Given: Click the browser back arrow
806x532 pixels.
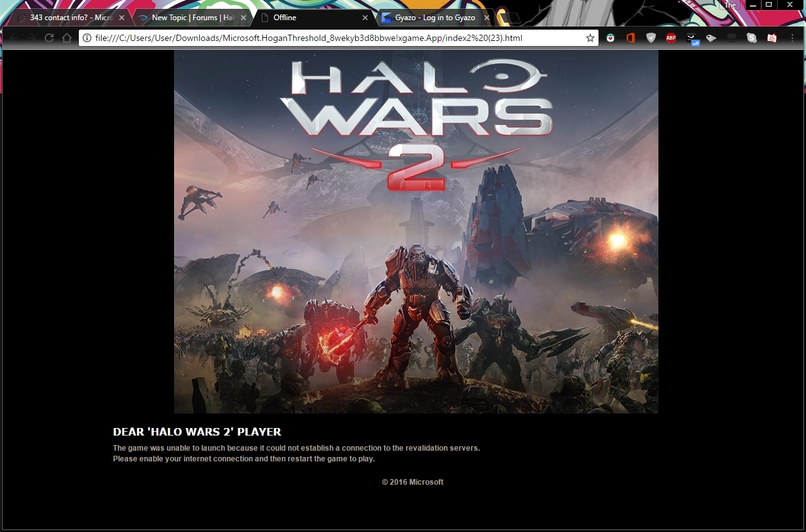Looking at the screenshot, I should pos(14,38).
